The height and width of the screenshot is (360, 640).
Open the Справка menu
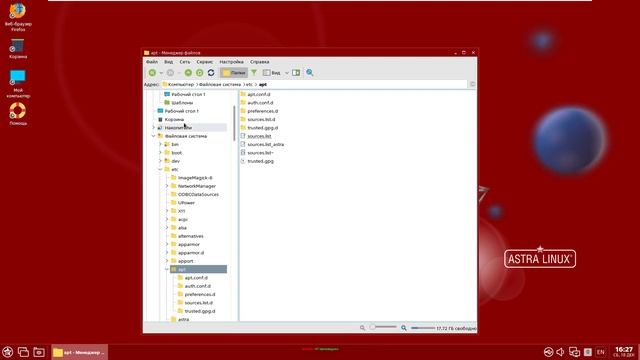coord(260,62)
